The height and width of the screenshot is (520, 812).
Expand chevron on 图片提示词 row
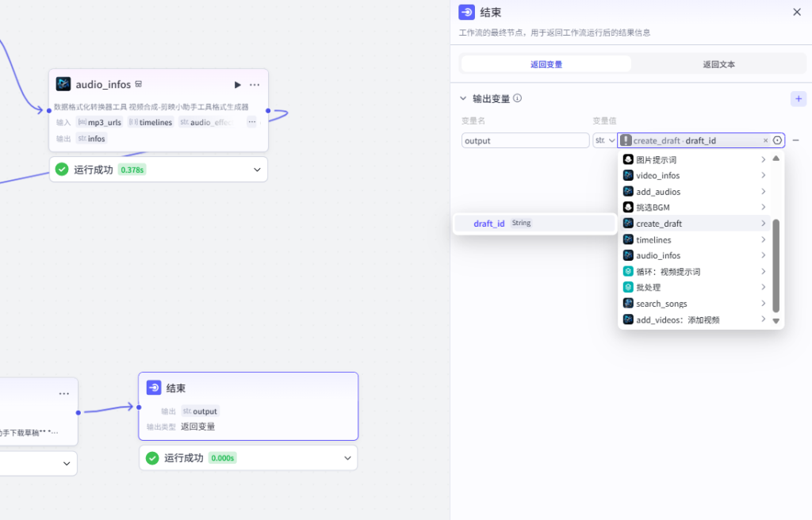point(764,159)
